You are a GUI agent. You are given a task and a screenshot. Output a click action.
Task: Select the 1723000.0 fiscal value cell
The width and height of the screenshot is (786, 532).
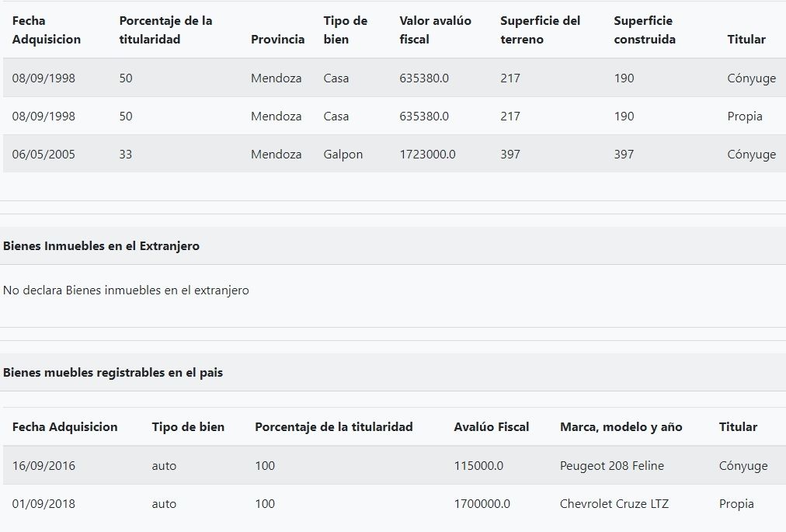tap(427, 155)
